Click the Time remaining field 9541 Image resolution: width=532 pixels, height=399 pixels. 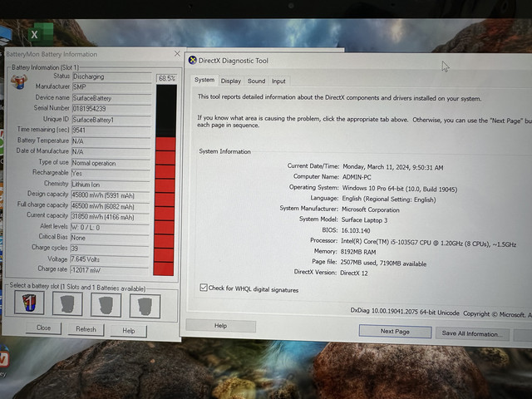(111, 131)
